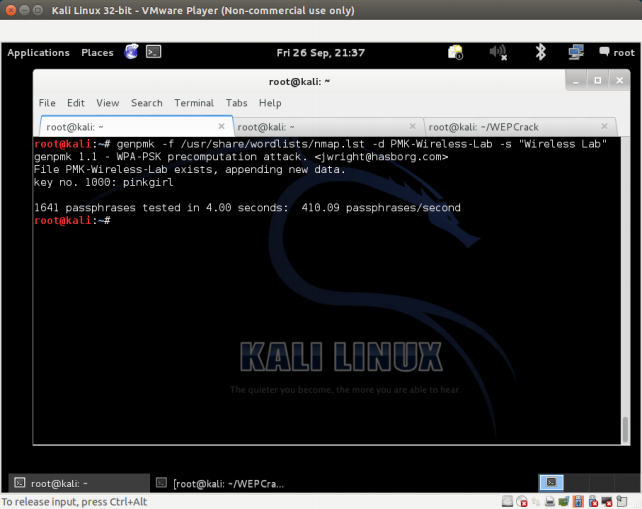
Task: Click the chat bubble icon beside root
Action: pyautogui.click(x=604, y=52)
